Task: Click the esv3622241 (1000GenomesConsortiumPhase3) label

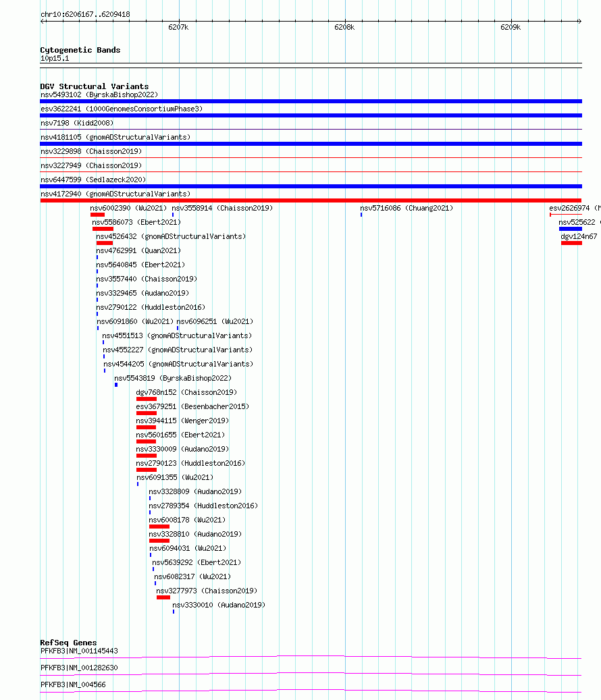Action: 122,109
